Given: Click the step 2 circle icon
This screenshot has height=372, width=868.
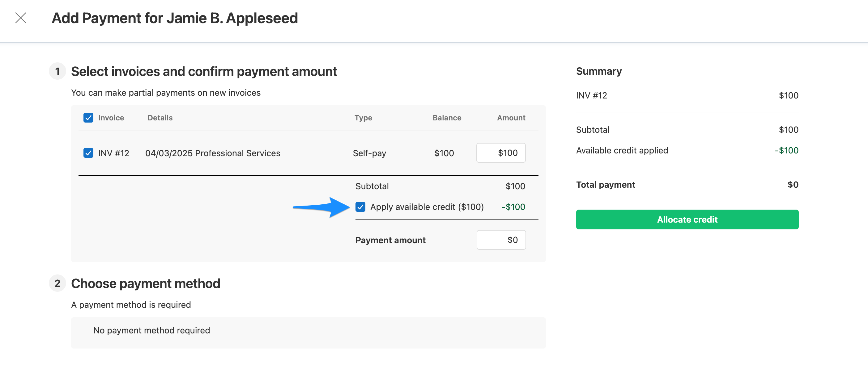Looking at the screenshot, I should click(x=57, y=283).
